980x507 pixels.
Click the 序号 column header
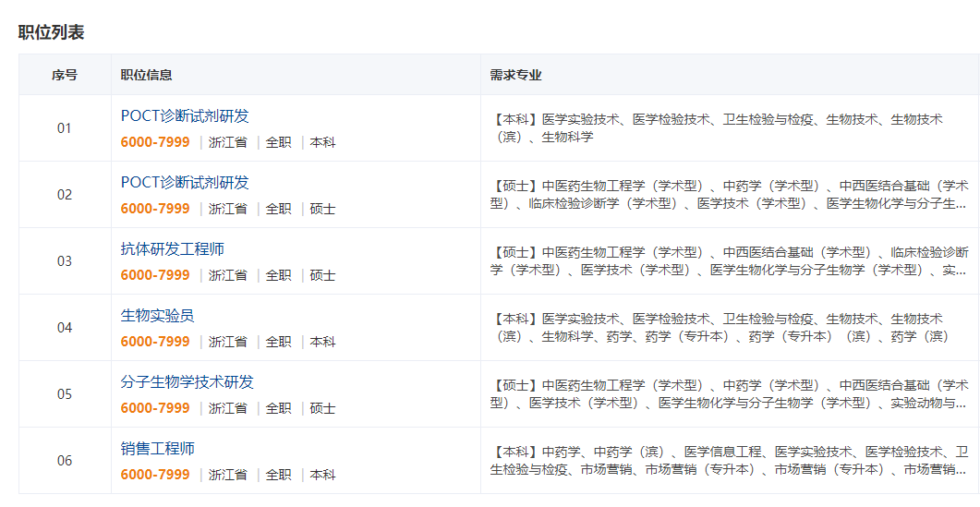[x=65, y=75]
